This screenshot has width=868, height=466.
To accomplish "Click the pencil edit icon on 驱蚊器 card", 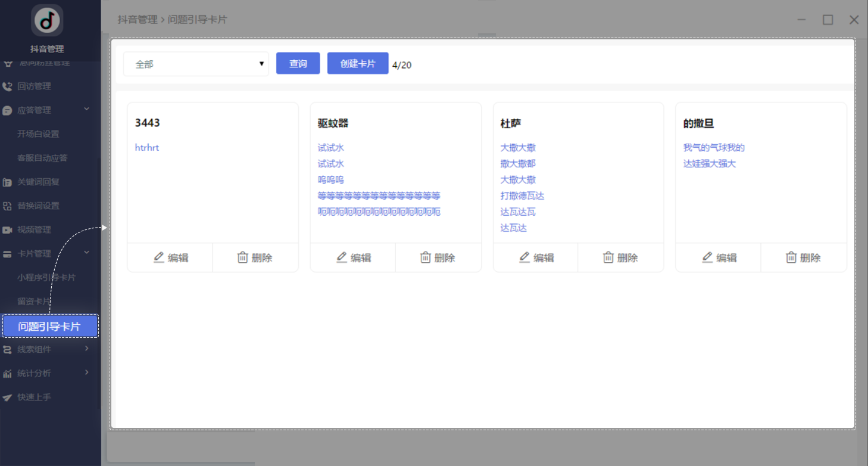I will (x=342, y=257).
